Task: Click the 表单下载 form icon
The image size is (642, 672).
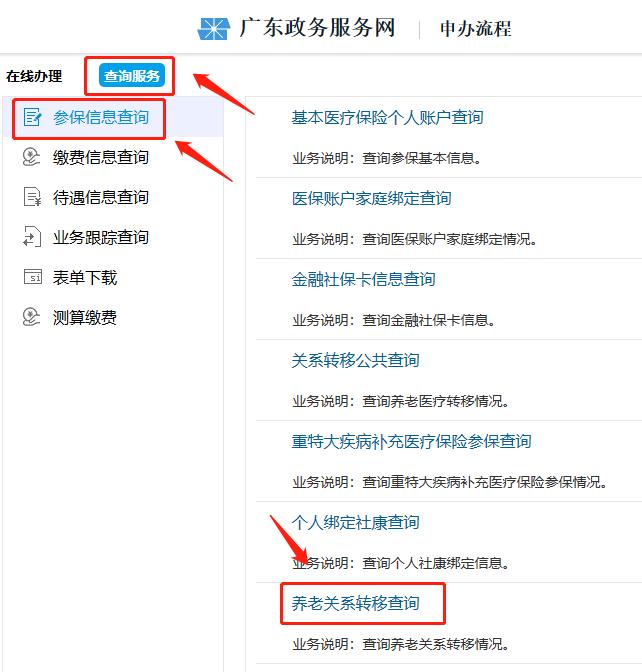Action: tap(33, 277)
